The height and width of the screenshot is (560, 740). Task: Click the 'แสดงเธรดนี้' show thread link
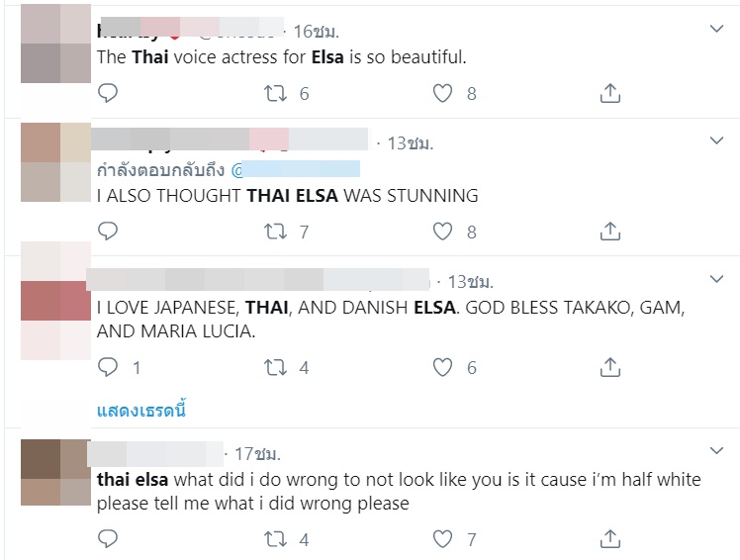coord(141,409)
